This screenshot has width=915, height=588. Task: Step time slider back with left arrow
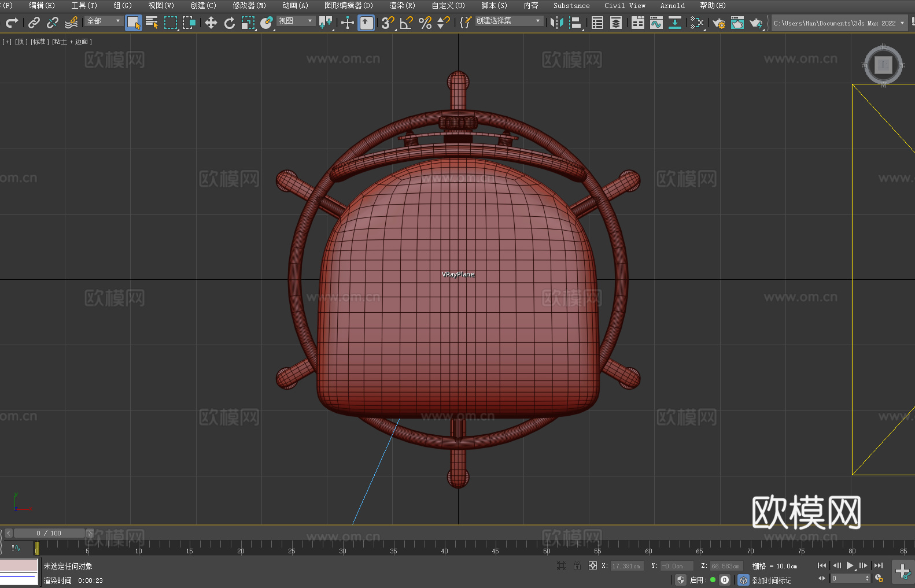point(9,533)
